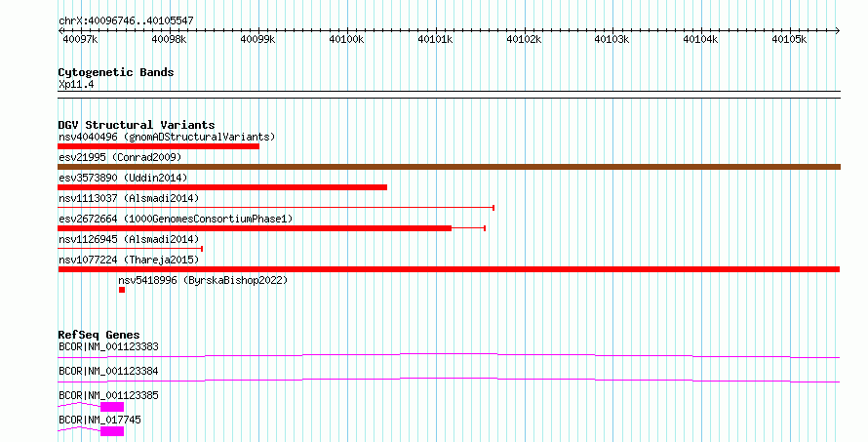Click the RefSeq Genes track title

[99, 335]
